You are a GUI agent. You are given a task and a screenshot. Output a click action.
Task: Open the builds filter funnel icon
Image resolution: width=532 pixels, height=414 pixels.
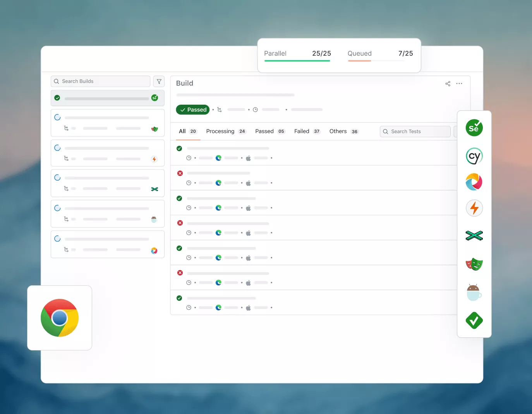[x=159, y=81]
